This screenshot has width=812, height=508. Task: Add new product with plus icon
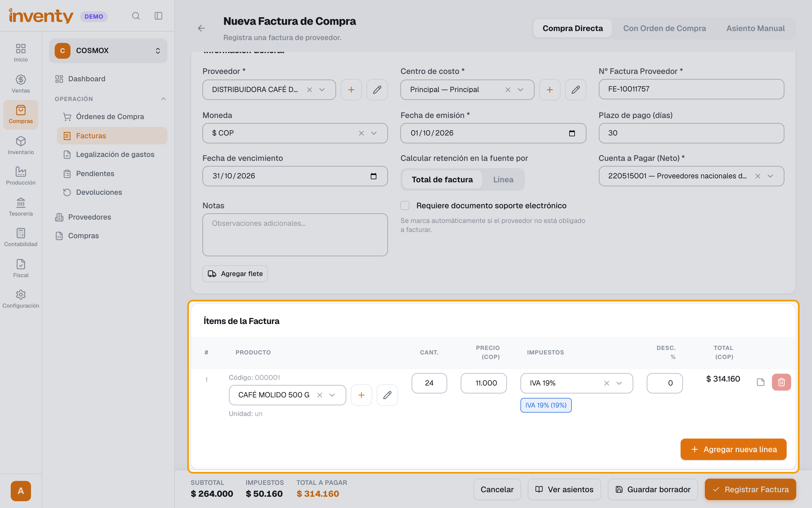[361, 395]
